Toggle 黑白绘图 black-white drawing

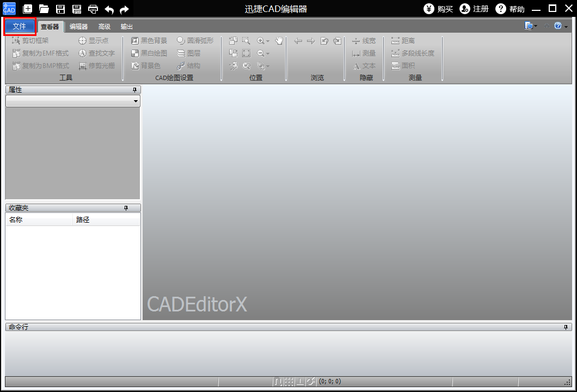point(150,53)
